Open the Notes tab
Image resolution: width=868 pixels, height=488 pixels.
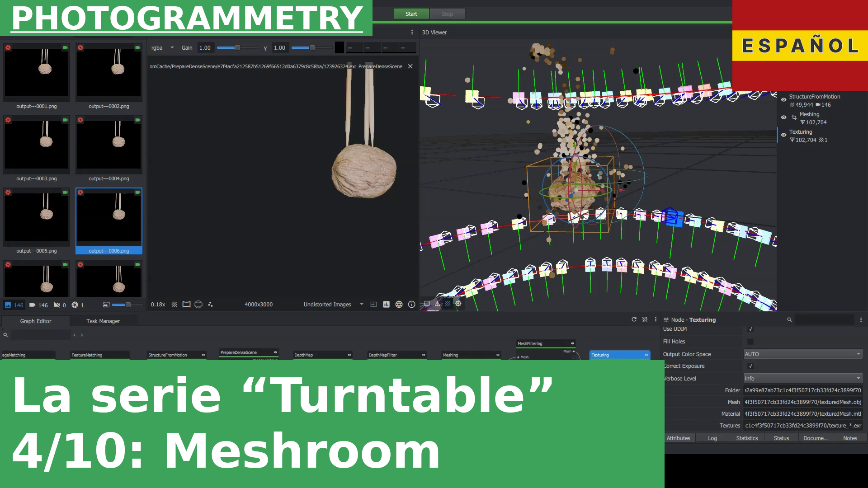click(x=850, y=438)
